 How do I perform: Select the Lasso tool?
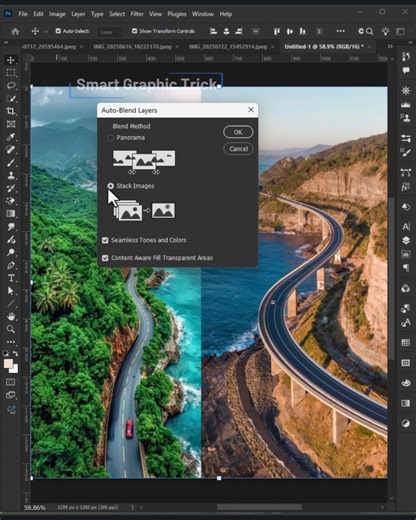tap(11, 85)
